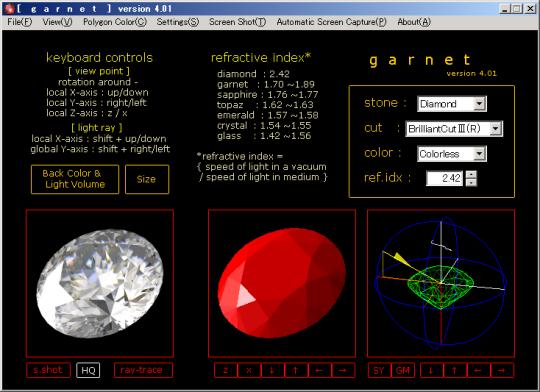Click the left arrow below wireframe view

tap(478, 370)
